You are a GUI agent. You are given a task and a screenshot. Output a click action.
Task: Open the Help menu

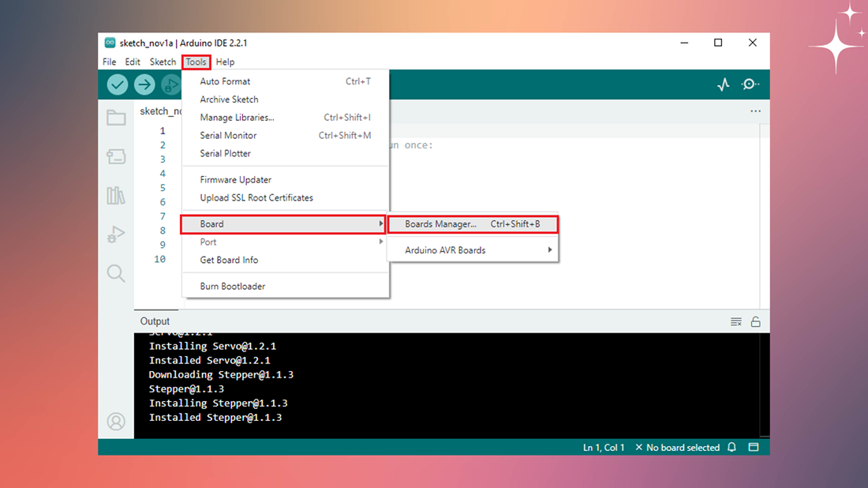point(226,62)
